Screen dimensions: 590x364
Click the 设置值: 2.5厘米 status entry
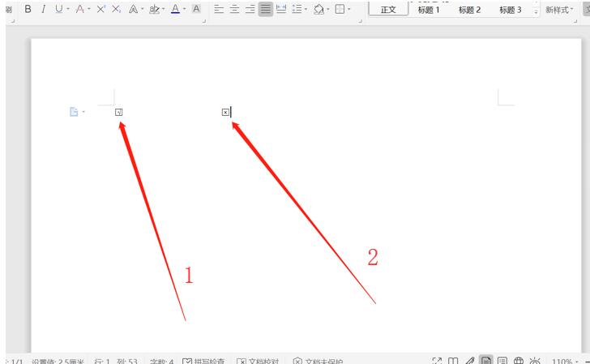[x=58, y=361]
